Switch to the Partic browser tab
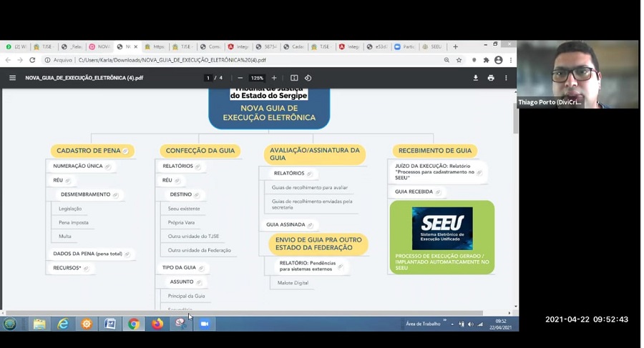This screenshot has width=644, height=348. point(406,46)
